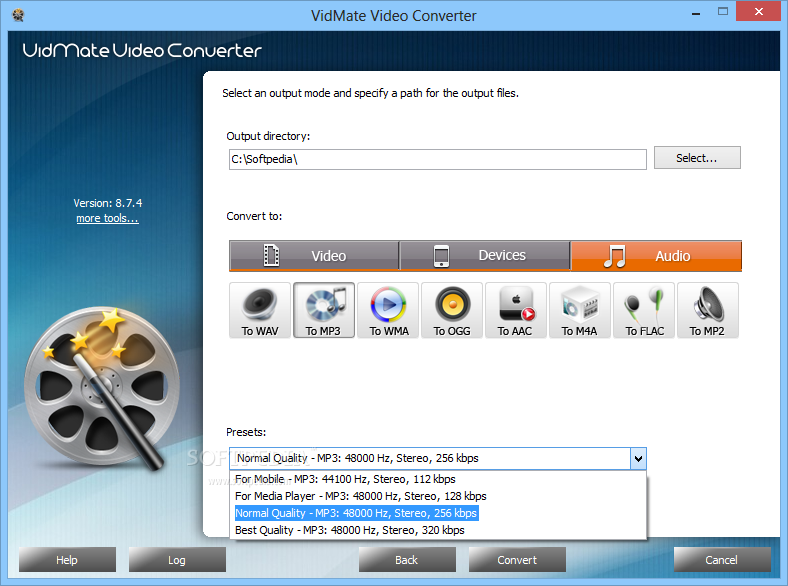Choose For Media Player 128 kbps preset
The image size is (788, 586).
click(x=438, y=496)
